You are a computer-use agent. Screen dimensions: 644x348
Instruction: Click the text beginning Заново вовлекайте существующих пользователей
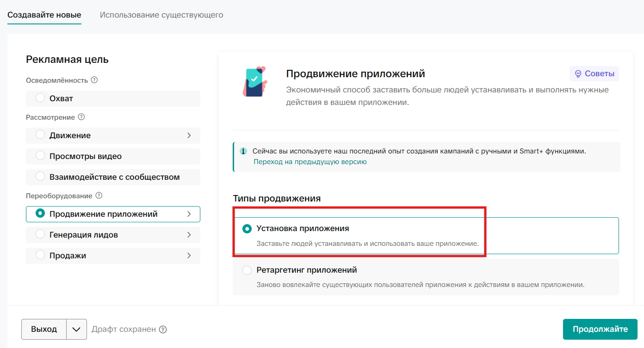tap(421, 285)
